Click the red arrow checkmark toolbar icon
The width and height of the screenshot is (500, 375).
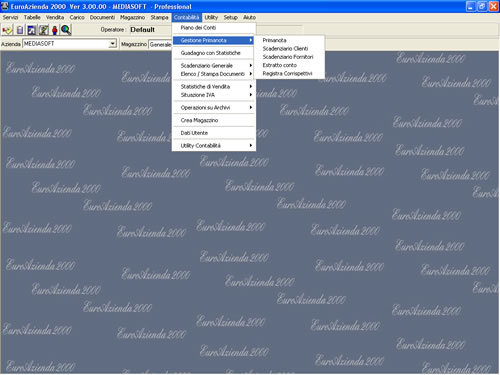7,30
